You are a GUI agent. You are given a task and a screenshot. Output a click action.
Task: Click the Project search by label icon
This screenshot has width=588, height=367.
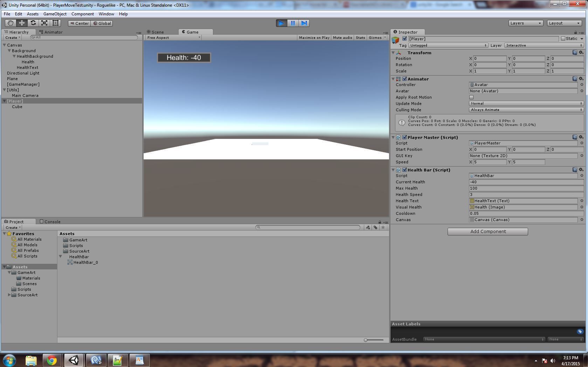[x=375, y=227]
